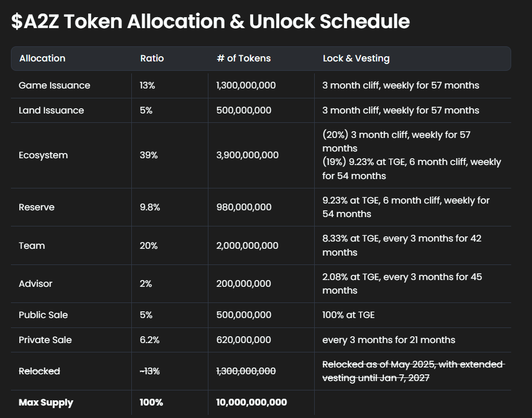Select the 9.8% ratio value
The image size is (532, 418).
tap(150, 207)
